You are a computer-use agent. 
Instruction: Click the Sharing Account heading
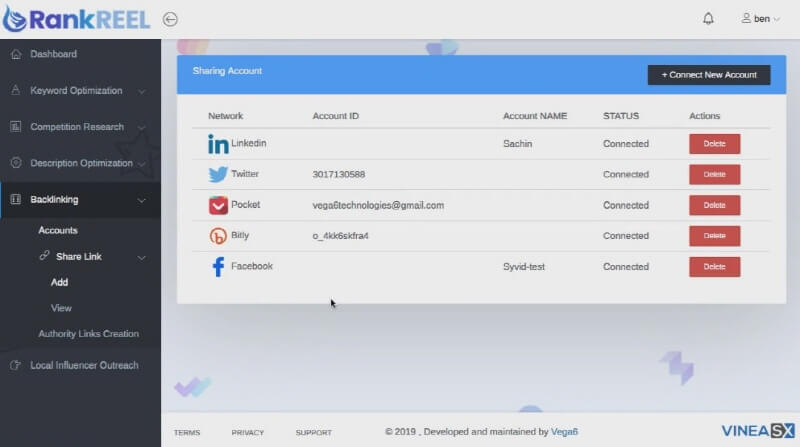(x=227, y=71)
